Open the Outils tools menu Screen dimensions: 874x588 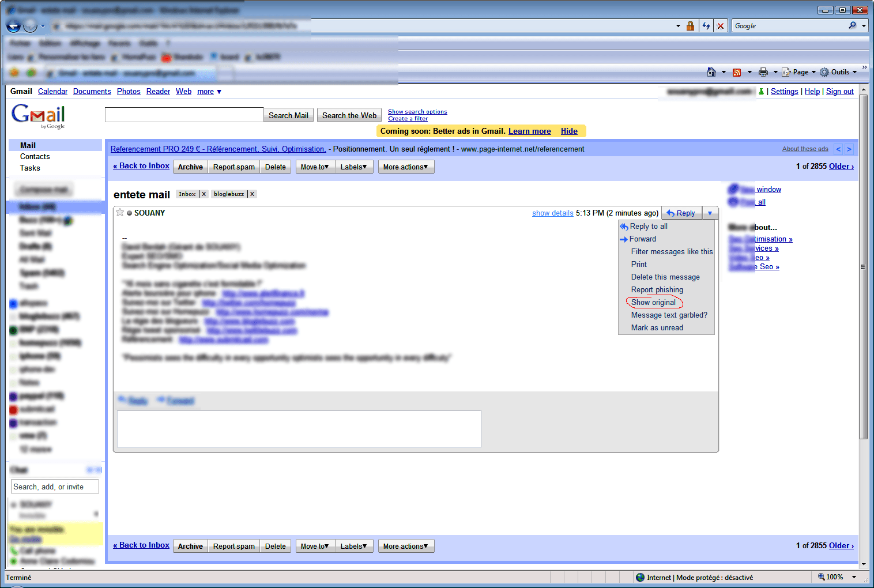coord(839,72)
